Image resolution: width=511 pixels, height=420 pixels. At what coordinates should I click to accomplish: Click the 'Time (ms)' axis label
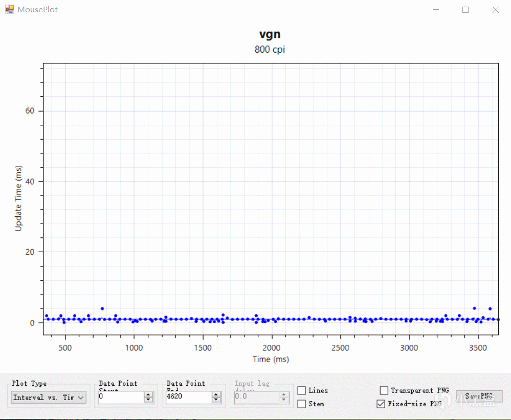tap(271, 359)
